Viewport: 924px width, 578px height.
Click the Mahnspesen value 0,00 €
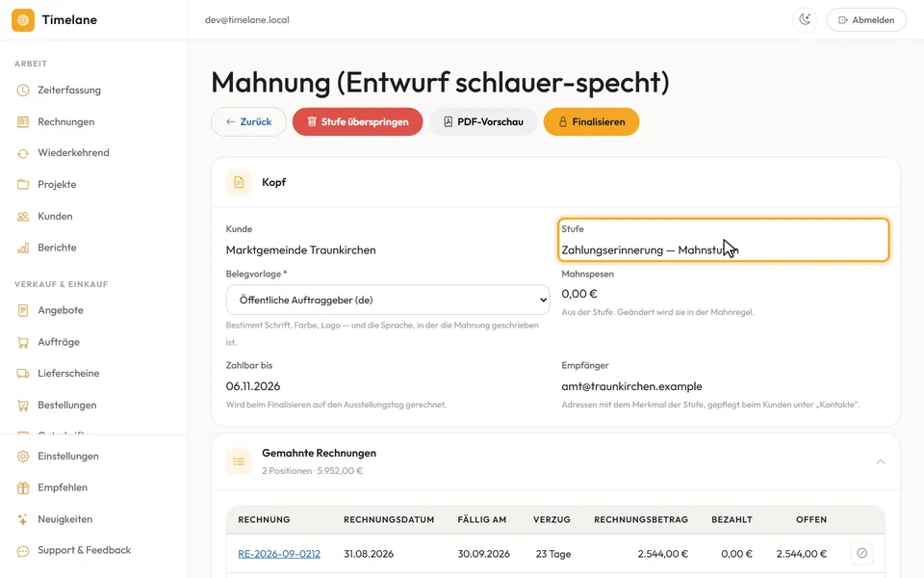pyautogui.click(x=579, y=294)
